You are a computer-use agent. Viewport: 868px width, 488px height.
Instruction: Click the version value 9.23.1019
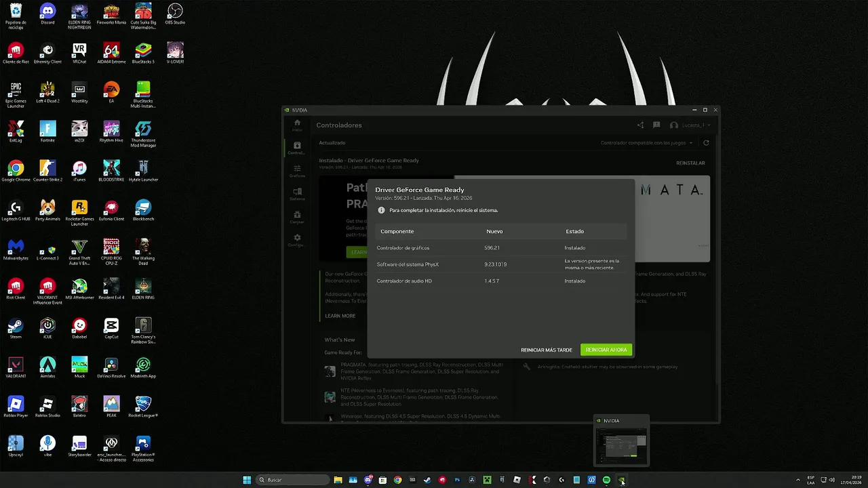pyautogui.click(x=495, y=264)
